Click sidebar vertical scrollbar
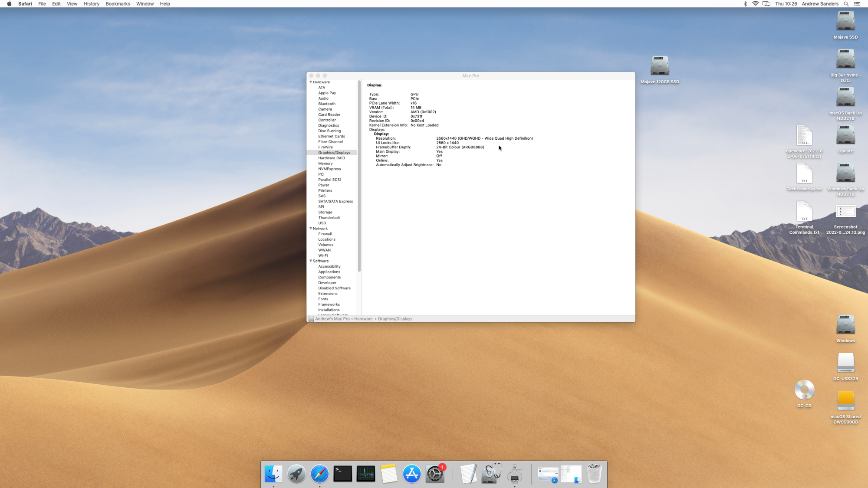Viewport: 868px width, 488px height. pyautogui.click(x=359, y=176)
